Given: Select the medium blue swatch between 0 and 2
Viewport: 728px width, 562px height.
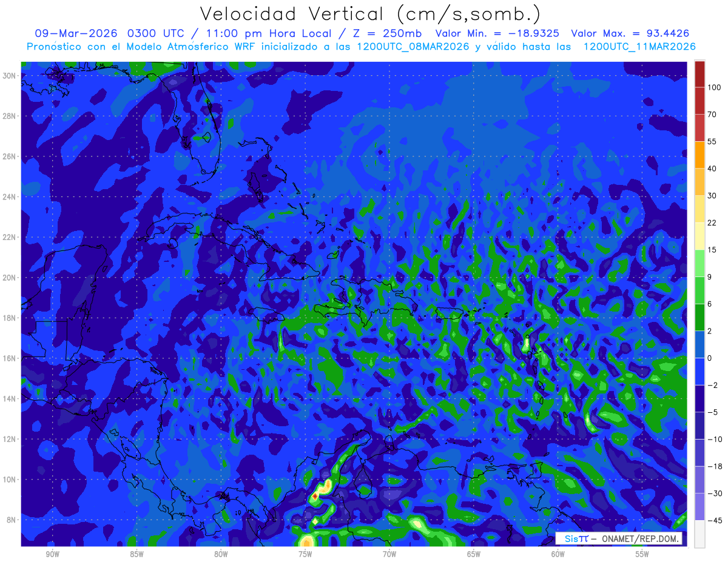Looking at the screenshot, I should pyautogui.click(x=699, y=344).
